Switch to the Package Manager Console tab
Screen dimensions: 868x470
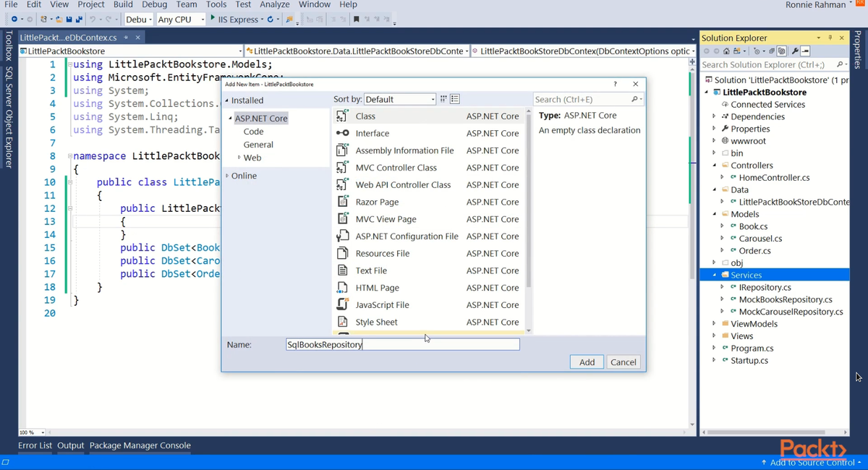pyautogui.click(x=140, y=445)
